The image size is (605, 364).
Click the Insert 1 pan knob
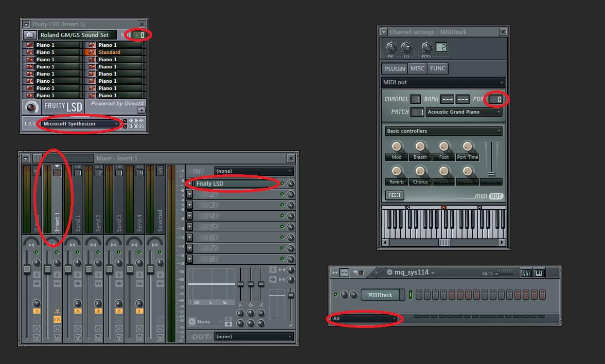coord(57,263)
